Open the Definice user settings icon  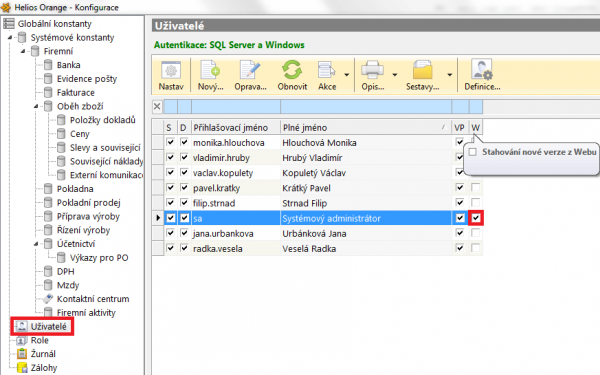click(x=482, y=70)
